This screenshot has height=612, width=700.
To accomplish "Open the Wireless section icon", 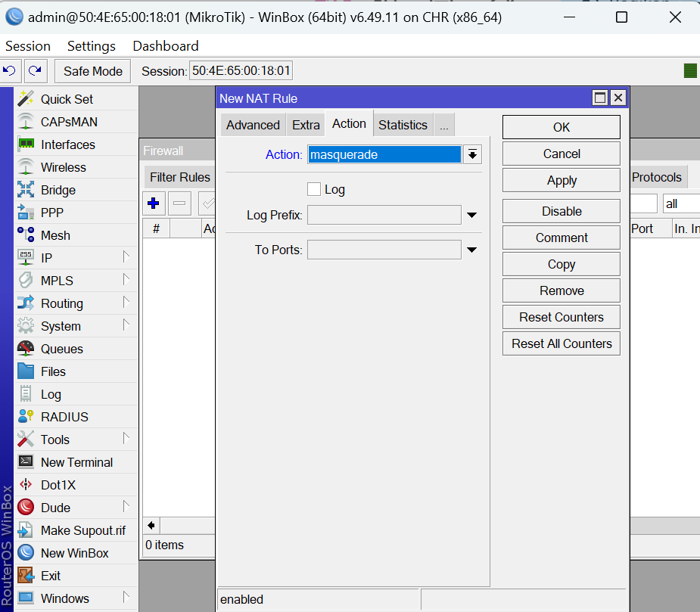I will [x=26, y=167].
